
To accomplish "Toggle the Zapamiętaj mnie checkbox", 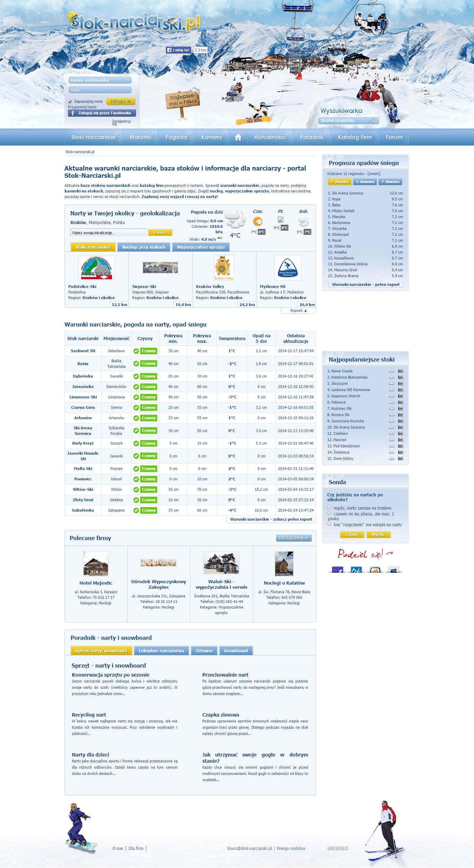I will 70,102.
